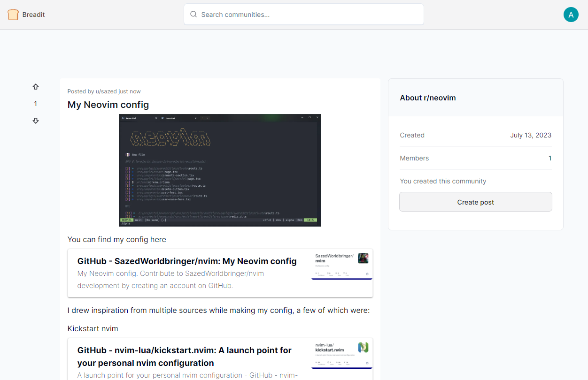Click the Members label in sidebar
The height and width of the screenshot is (380, 588).
tap(414, 158)
